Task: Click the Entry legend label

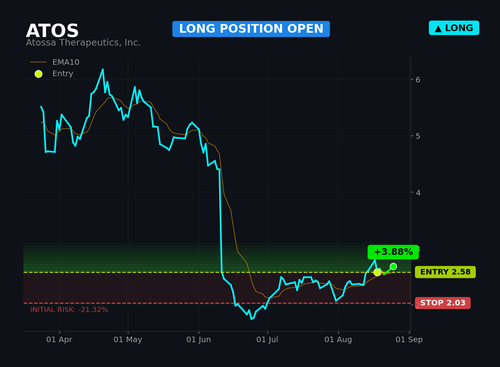Action: [63, 73]
